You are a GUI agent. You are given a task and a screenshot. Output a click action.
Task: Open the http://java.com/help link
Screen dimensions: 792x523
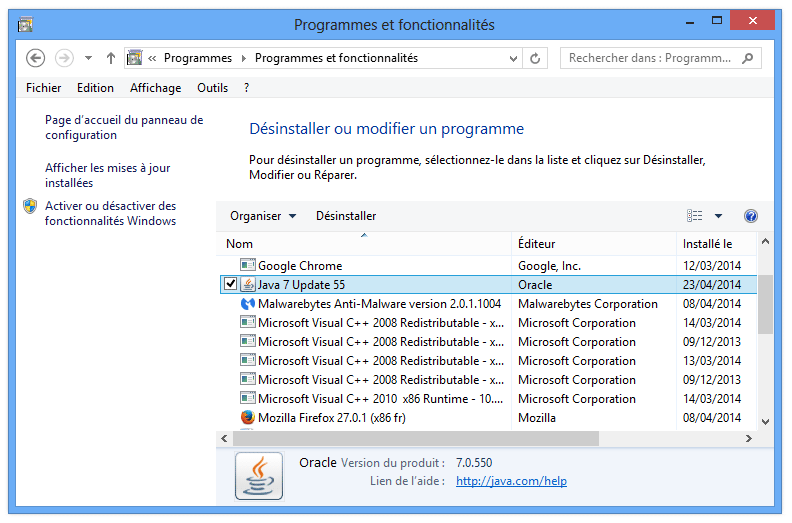tap(511, 481)
